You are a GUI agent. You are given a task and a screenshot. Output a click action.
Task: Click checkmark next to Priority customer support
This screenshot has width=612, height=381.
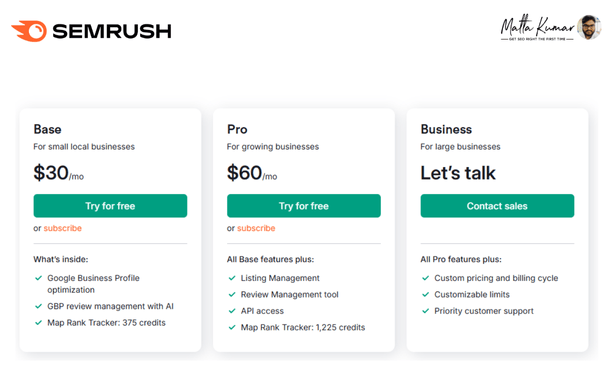coord(425,311)
